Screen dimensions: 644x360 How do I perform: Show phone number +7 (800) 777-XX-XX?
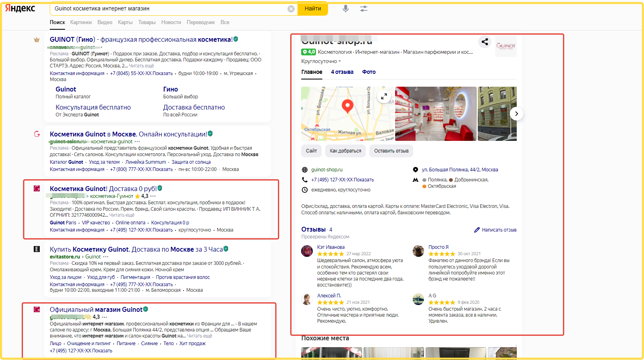pos(141,169)
